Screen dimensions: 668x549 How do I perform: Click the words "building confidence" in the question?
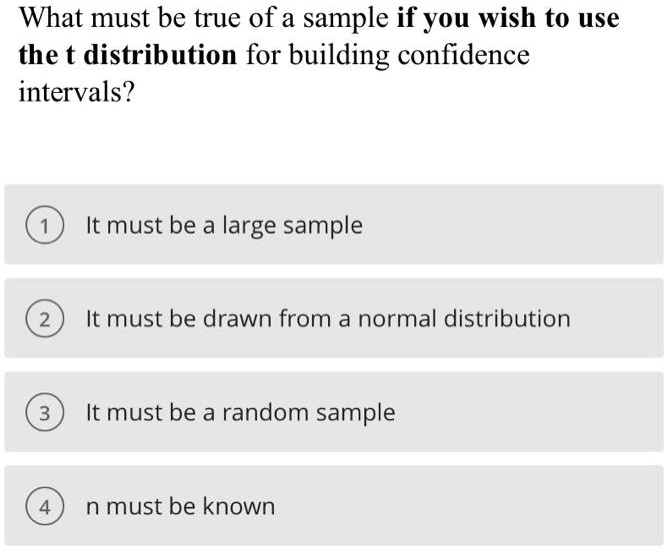coord(408,55)
